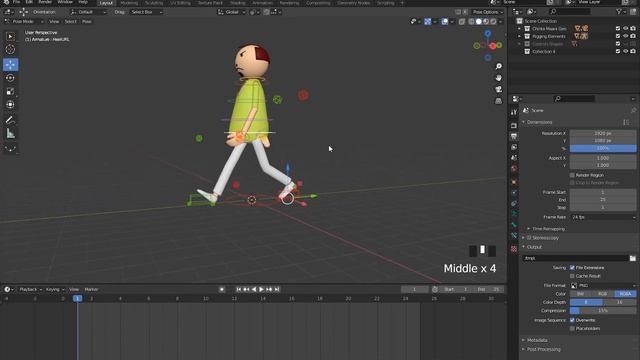
Task: Set output color to RGB
Action: click(x=603, y=293)
